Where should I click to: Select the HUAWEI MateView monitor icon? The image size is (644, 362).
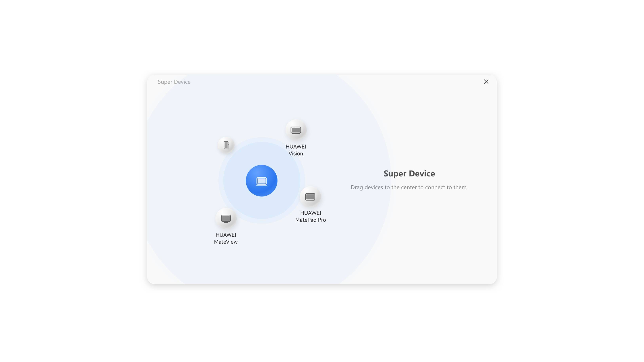(226, 218)
